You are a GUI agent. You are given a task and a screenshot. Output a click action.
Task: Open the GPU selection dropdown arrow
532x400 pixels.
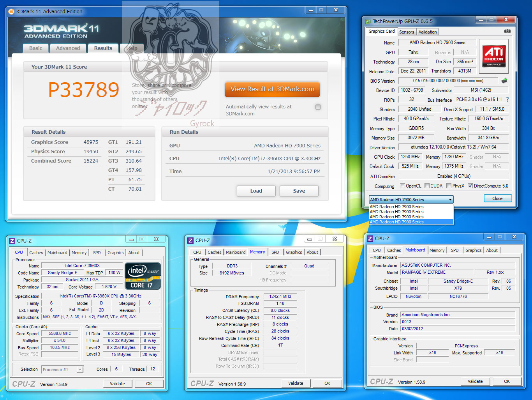pyautogui.click(x=450, y=200)
